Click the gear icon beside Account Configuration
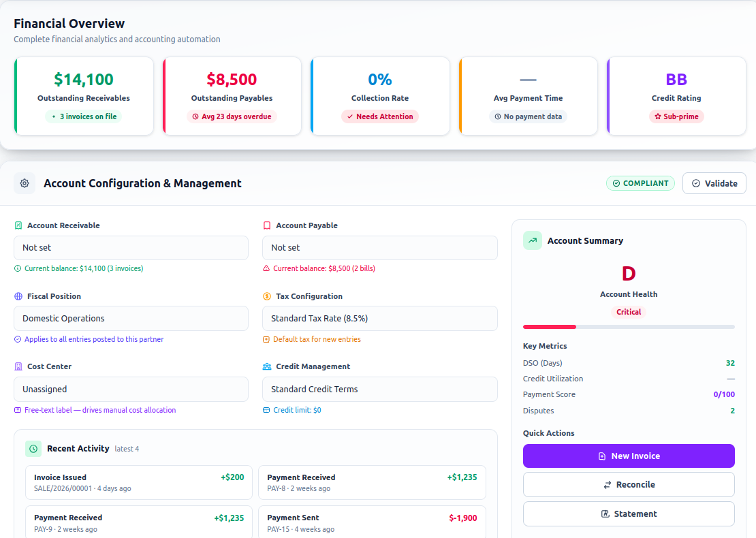 click(25, 183)
